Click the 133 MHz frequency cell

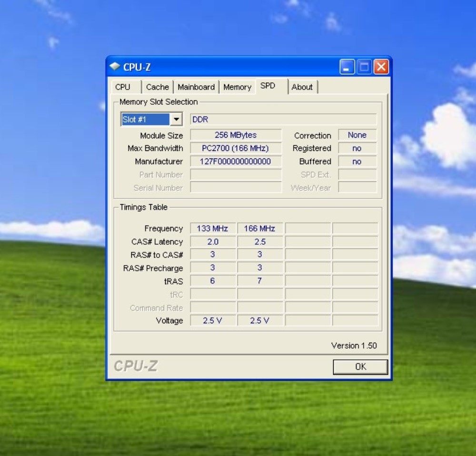(x=213, y=228)
